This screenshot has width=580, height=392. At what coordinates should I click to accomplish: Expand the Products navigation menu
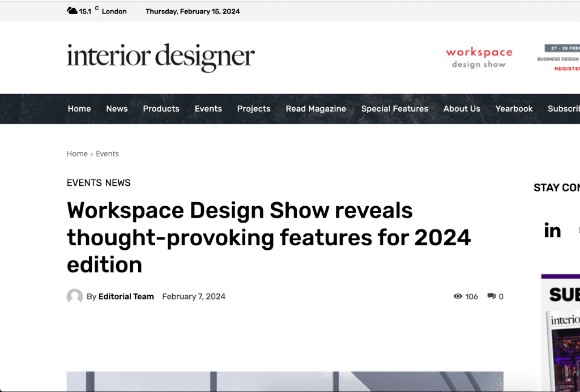[x=161, y=109]
